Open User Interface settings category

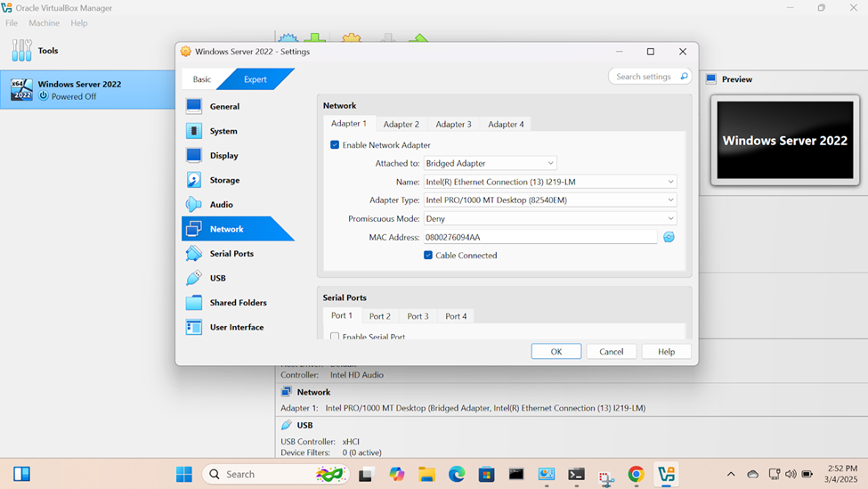point(238,327)
